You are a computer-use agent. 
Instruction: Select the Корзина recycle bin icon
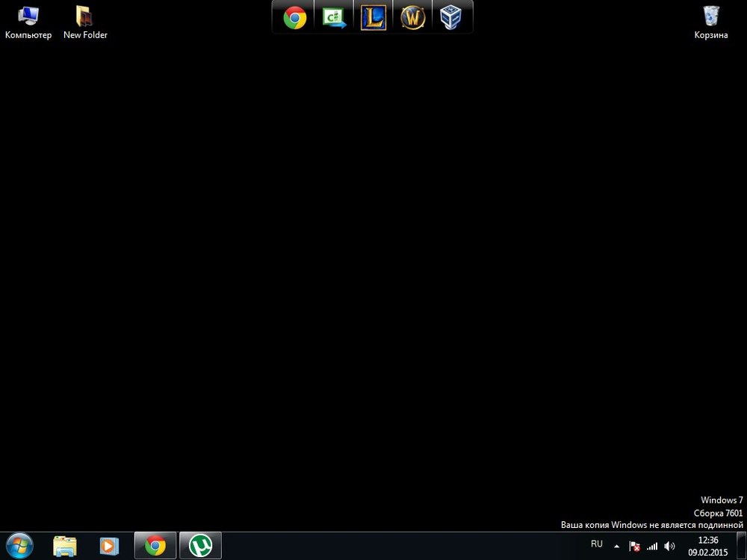(x=710, y=22)
